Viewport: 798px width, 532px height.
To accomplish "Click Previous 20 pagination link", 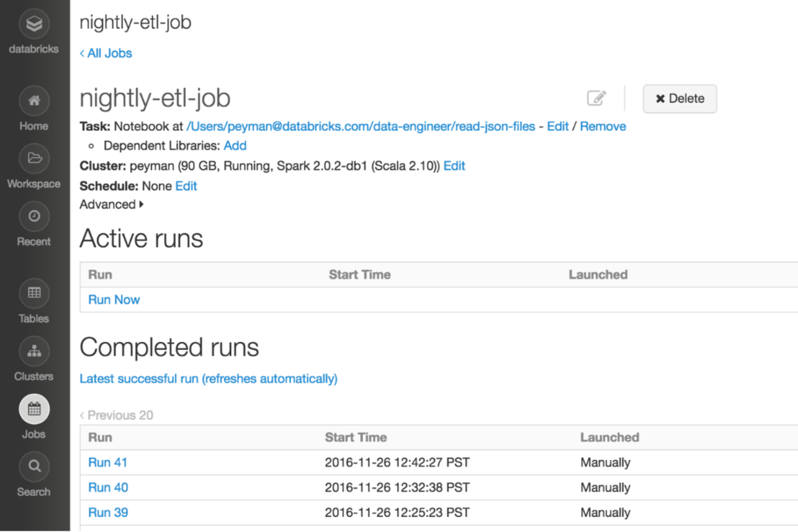I will click(x=116, y=415).
